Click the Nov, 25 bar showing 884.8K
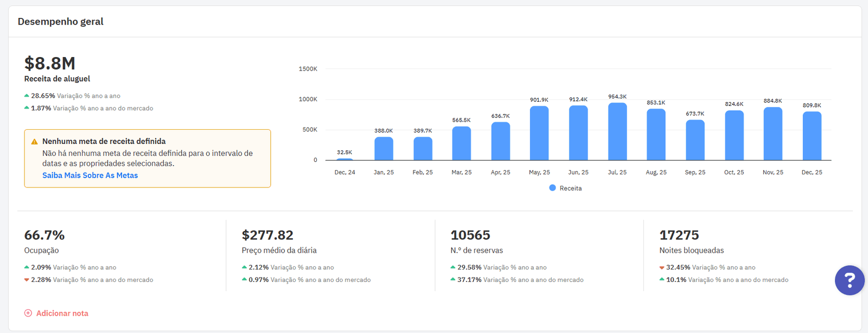The width and height of the screenshot is (868, 333). (x=773, y=134)
